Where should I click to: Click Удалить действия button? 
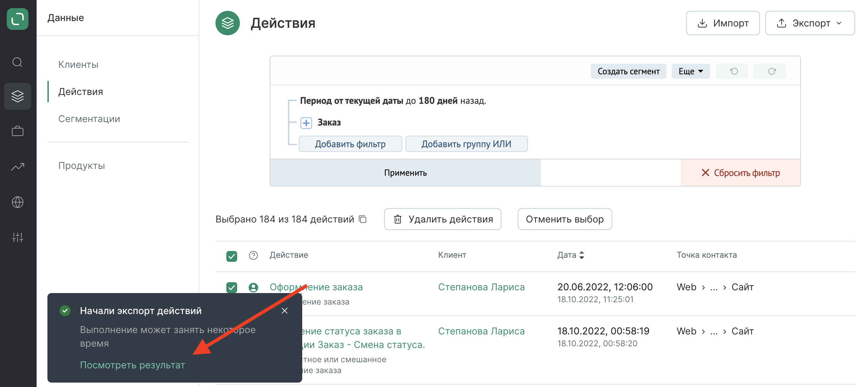pyautogui.click(x=442, y=219)
